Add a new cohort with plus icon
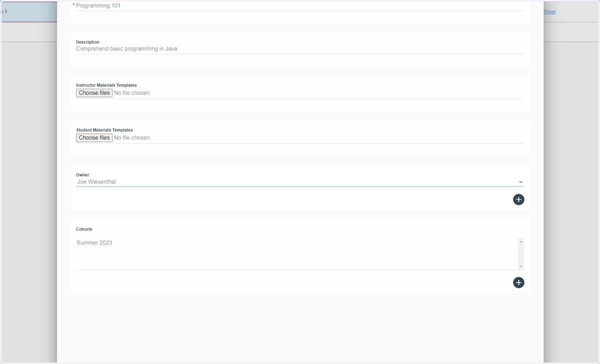Viewport: 600px width, 364px height. [518, 283]
